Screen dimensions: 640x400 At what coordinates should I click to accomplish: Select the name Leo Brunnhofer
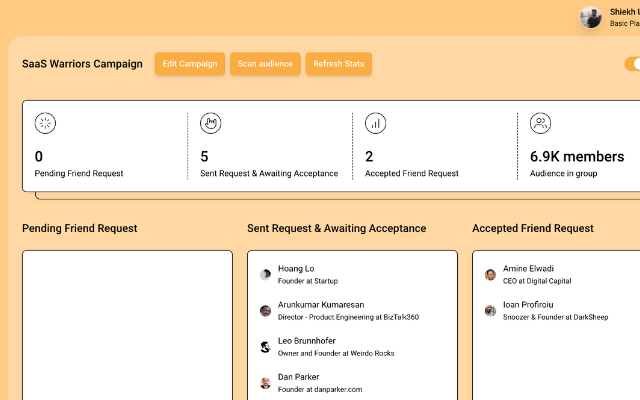(x=307, y=341)
